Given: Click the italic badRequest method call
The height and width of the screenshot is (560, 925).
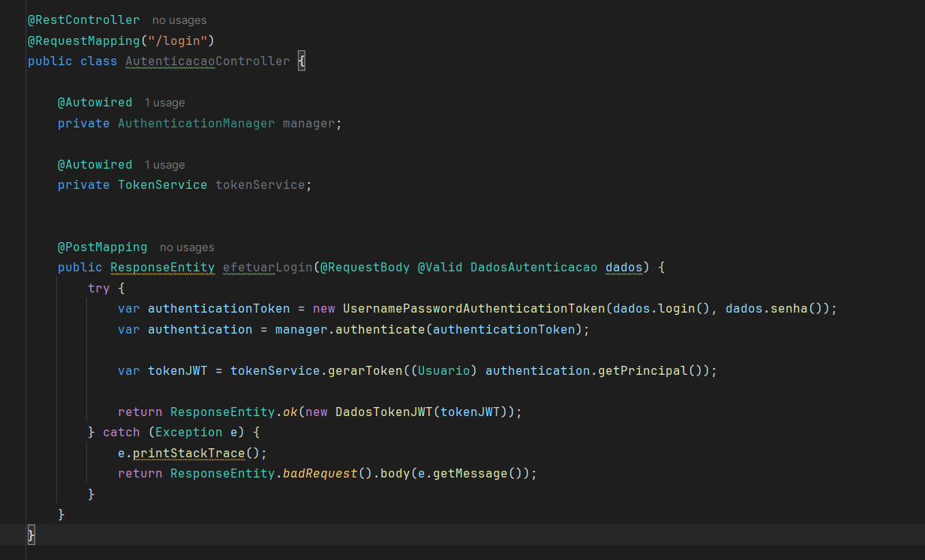Looking at the screenshot, I should tap(320, 474).
